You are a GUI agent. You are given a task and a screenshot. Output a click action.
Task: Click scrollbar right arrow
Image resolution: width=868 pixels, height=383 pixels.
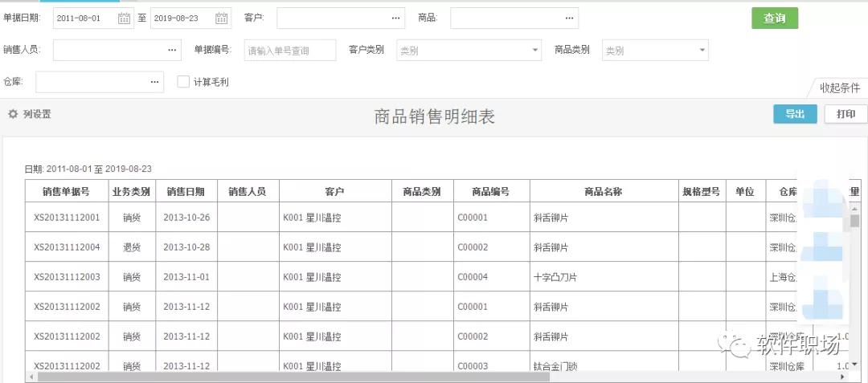tap(842, 377)
